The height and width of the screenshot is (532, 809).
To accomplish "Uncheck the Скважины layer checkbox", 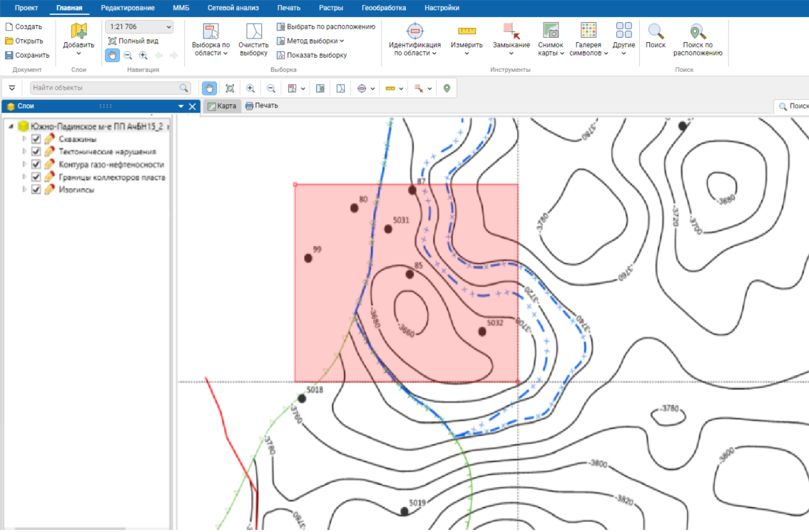I will point(36,139).
